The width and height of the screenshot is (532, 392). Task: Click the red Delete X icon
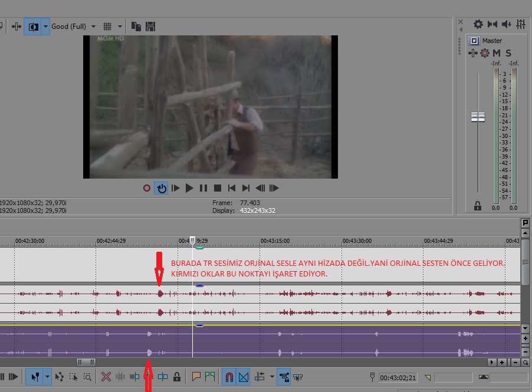point(106,377)
